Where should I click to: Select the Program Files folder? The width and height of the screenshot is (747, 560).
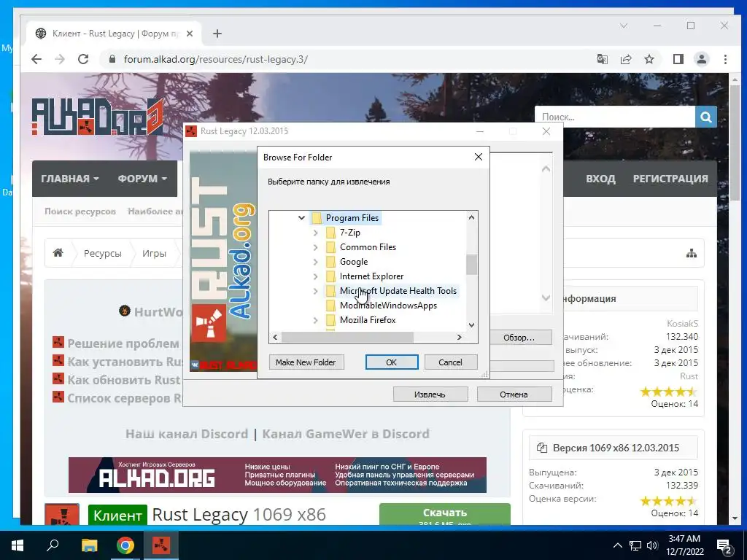[x=352, y=217]
